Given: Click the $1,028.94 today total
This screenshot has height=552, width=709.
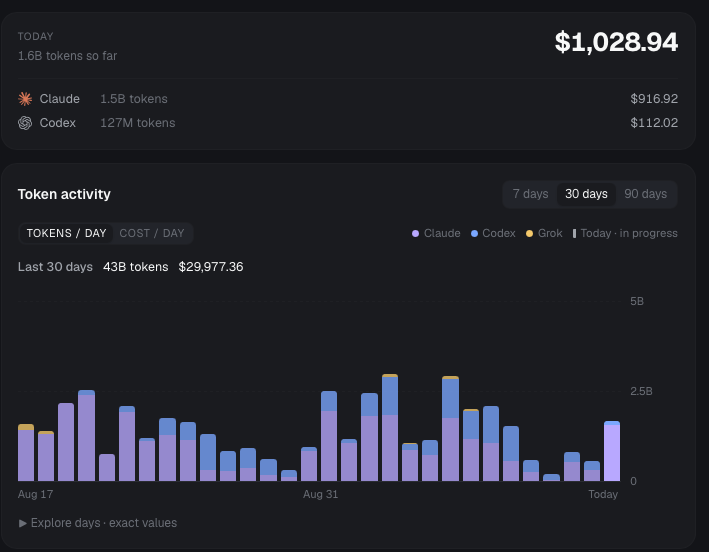Looking at the screenshot, I should pyautogui.click(x=616, y=42).
